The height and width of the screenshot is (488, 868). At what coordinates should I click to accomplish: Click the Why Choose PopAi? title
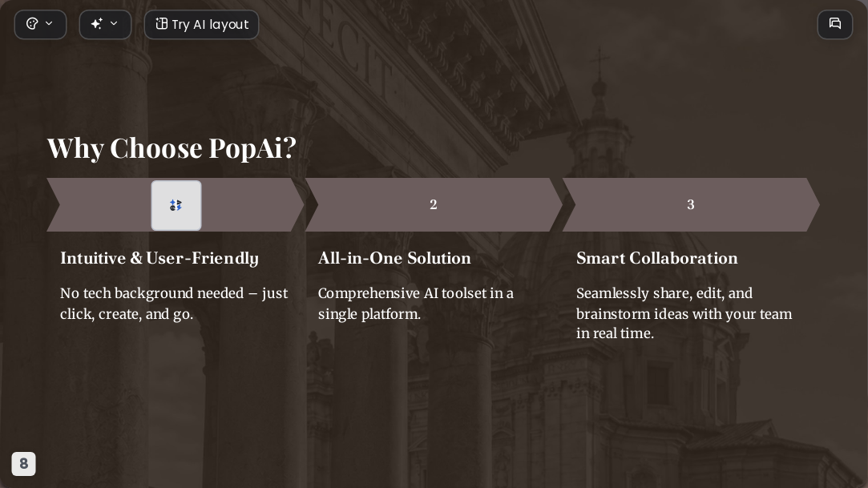pyautogui.click(x=172, y=148)
